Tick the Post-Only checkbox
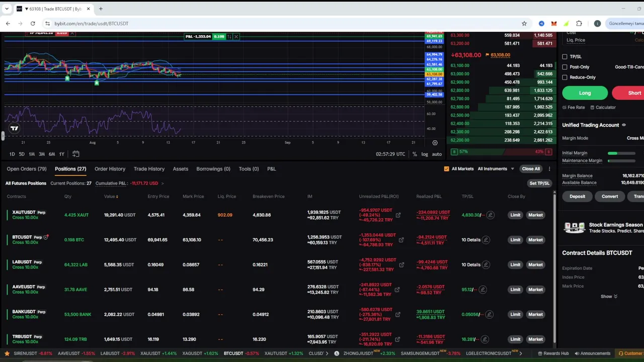Screen dimensions: 644x362 click(565, 67)
